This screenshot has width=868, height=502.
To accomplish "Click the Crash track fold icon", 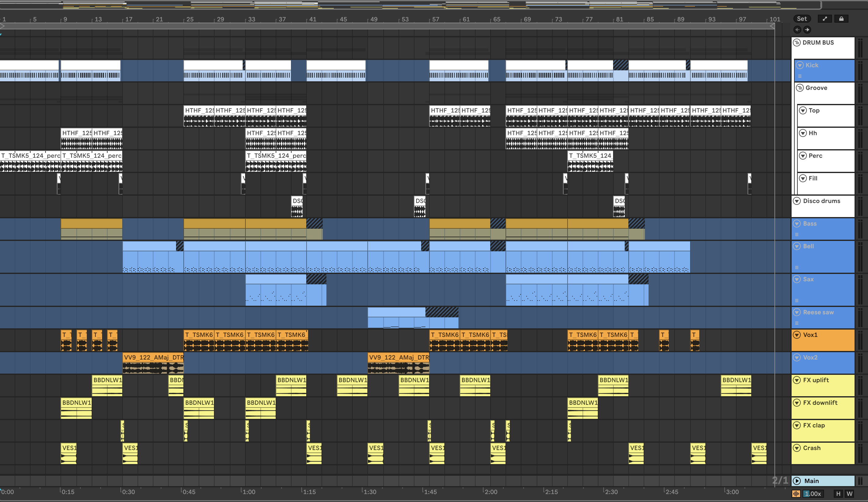I will [797, 448].
